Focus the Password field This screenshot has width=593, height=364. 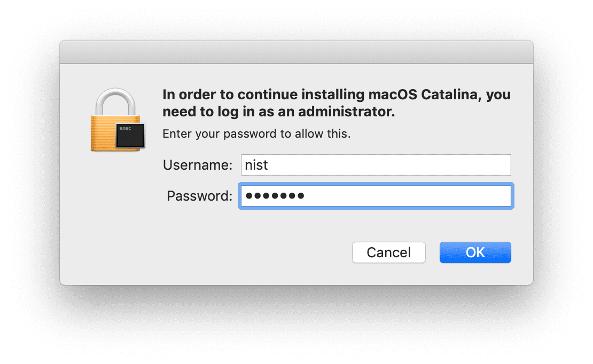click(x=376, y=196)
